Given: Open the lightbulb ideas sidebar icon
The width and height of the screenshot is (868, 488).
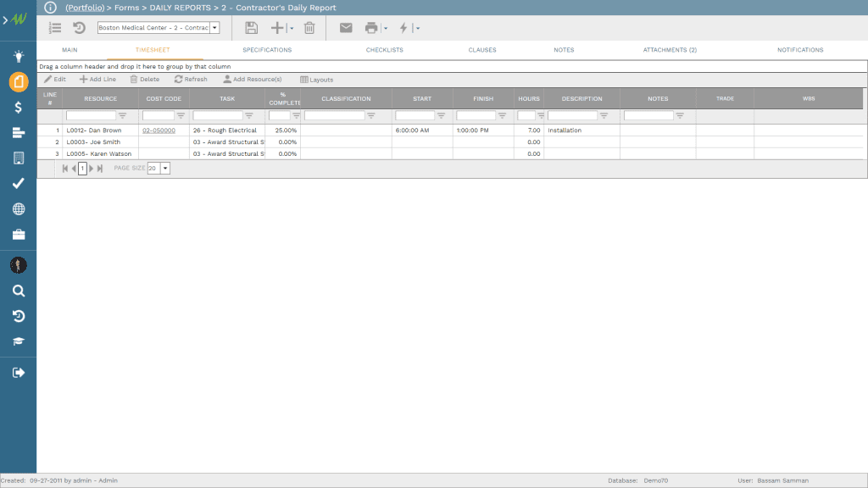Looking at the screenshot, I should (x=19, y=57).
